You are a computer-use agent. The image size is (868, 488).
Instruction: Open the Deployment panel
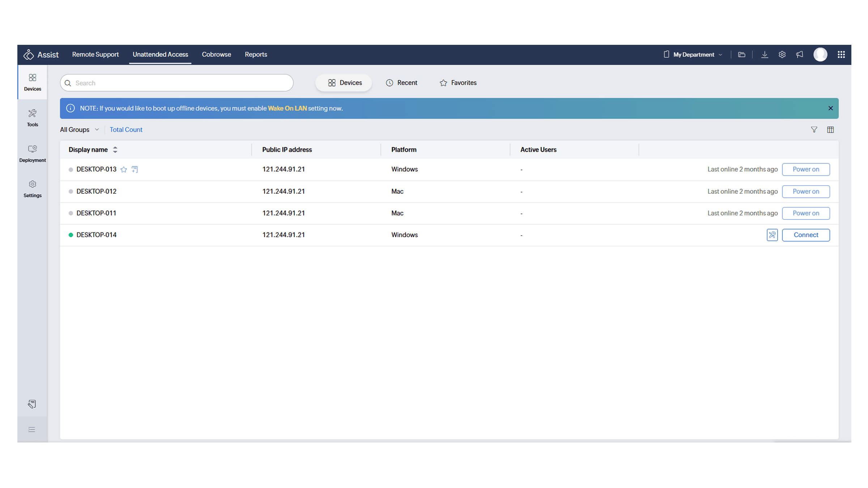(32, 153)
